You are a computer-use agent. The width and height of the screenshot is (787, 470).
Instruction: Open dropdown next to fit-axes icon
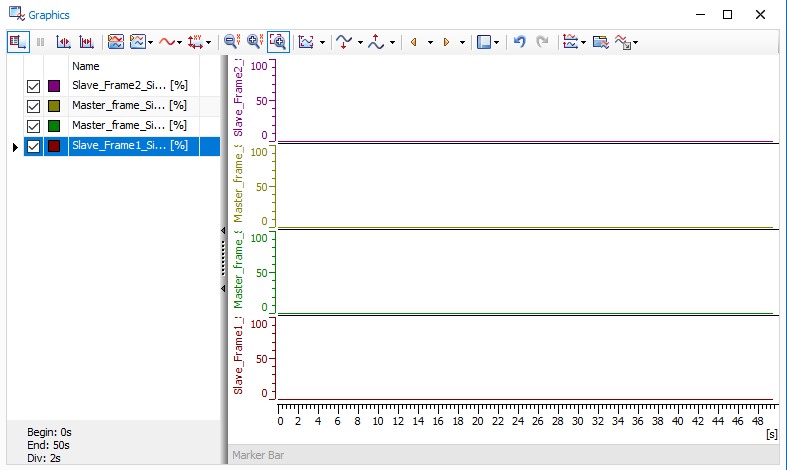point(322,43)
